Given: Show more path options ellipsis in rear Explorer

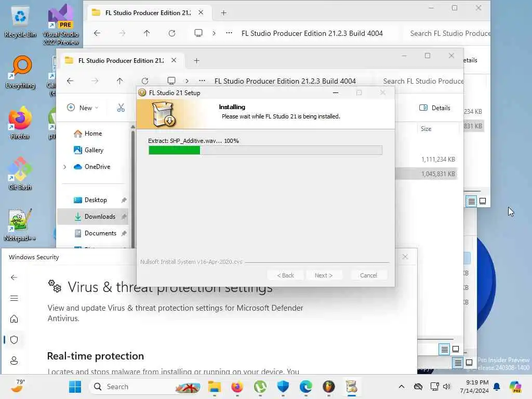Looking at the screenshot, I should click(229, 33).
